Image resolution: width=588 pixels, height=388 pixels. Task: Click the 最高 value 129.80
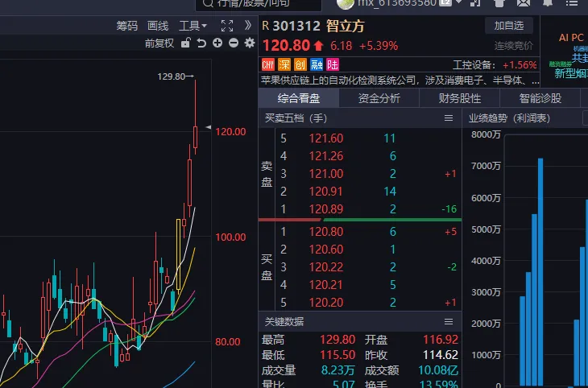pyautogui.click(x=337, y=340)
